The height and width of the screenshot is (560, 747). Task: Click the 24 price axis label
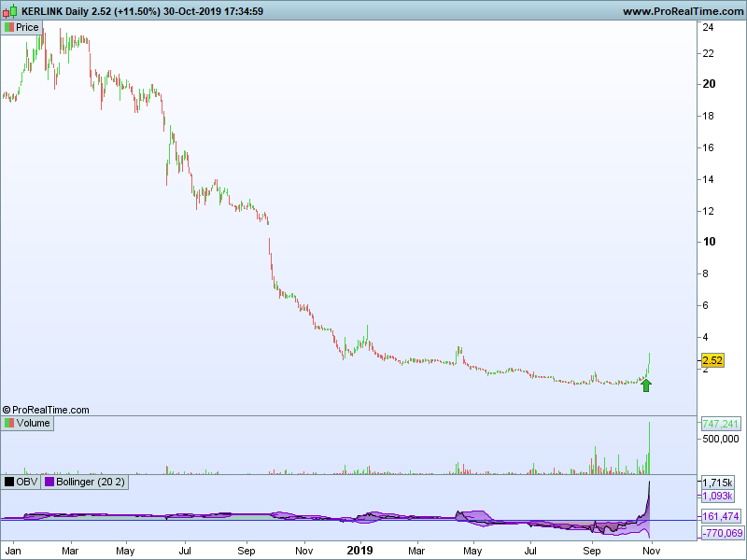(x=709, y=28)
